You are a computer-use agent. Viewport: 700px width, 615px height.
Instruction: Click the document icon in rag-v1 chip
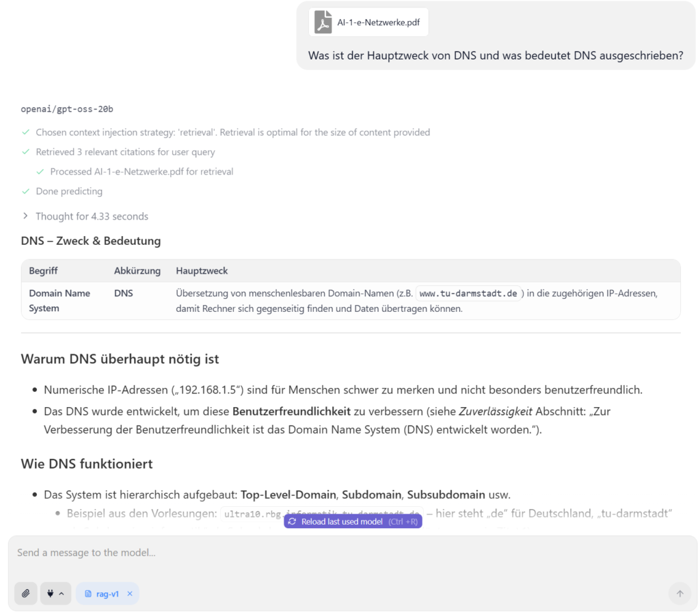pyautogui.click(x=88, y=594)
